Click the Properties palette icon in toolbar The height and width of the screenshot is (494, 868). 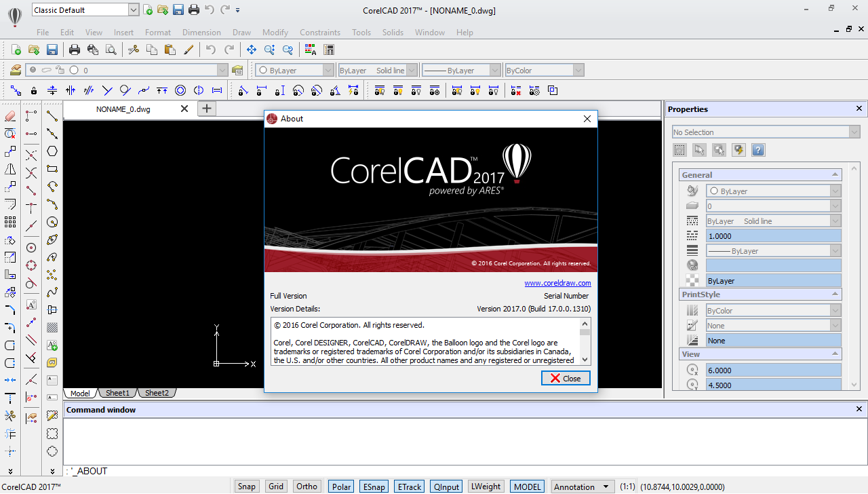click(x=329, y=50)
